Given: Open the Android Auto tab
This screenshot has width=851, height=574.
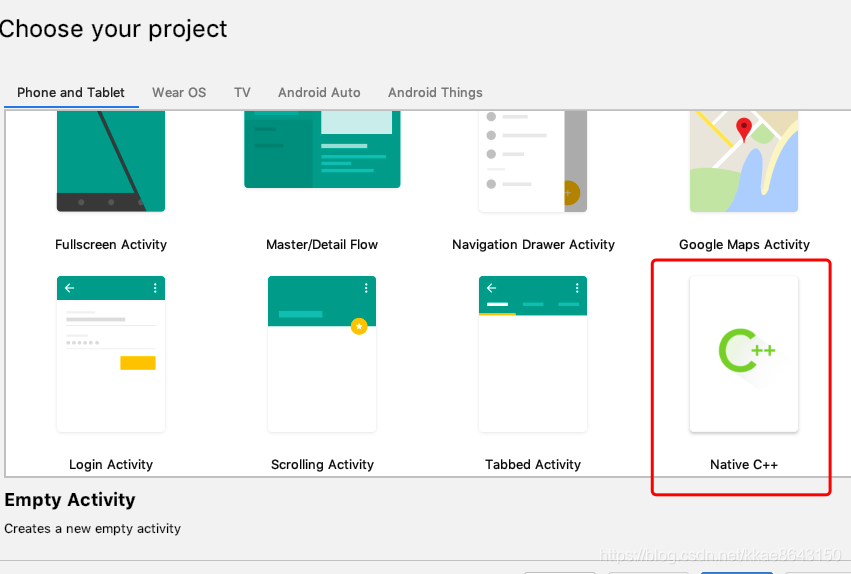Looking at the screenshot, I should pos(319,93).
